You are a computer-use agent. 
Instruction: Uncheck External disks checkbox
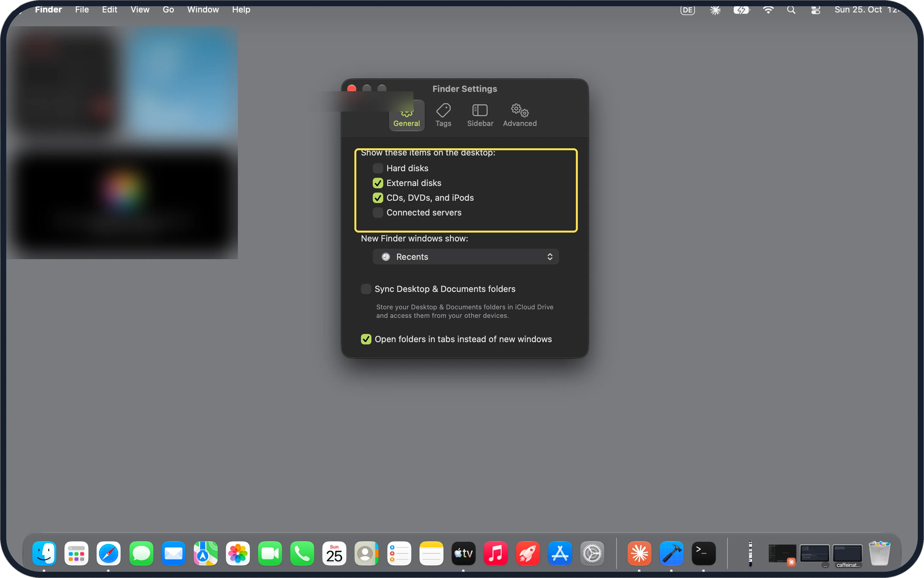pyautogui.click(x=378, y=183)
